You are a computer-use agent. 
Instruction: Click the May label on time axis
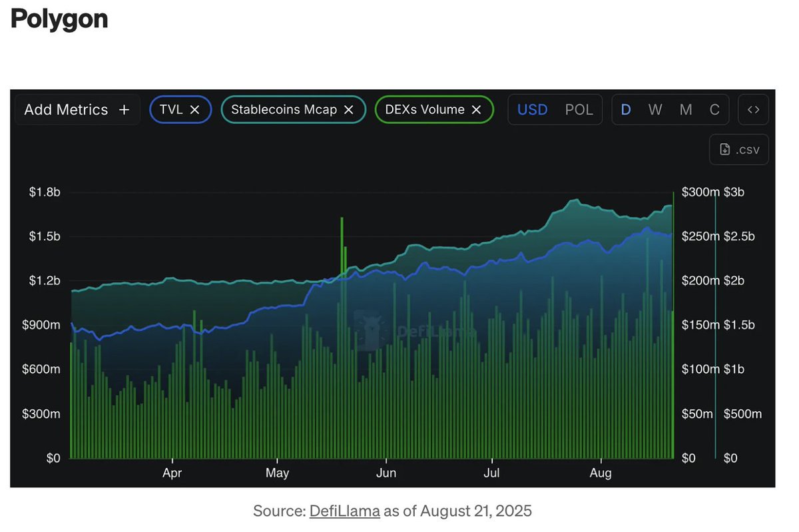point(277,473)
